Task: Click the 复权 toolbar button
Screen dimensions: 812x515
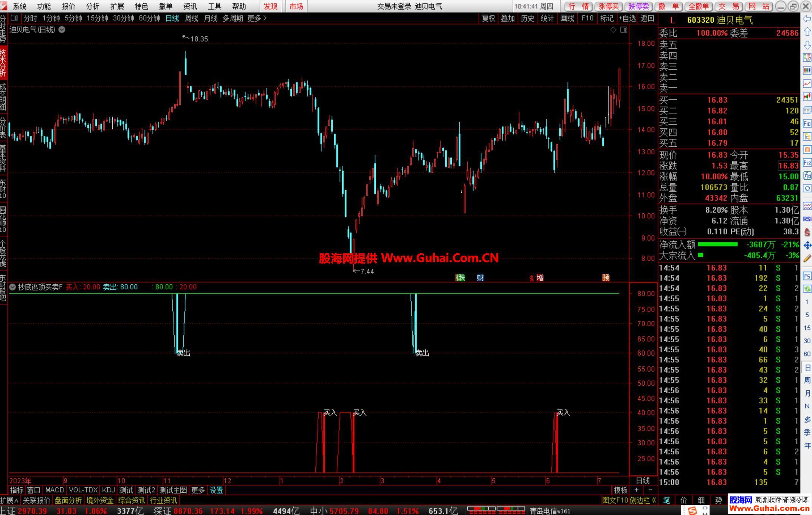Action: click(488, 18)
